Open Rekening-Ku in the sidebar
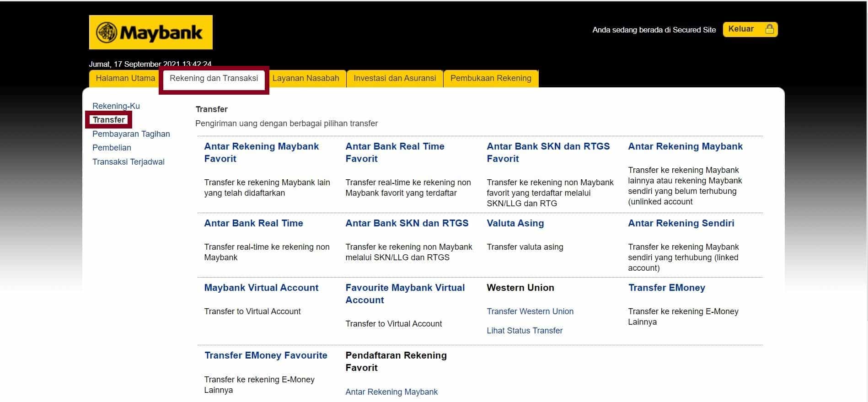Screen dimensions: 868x402 click(x=116, y=106)
